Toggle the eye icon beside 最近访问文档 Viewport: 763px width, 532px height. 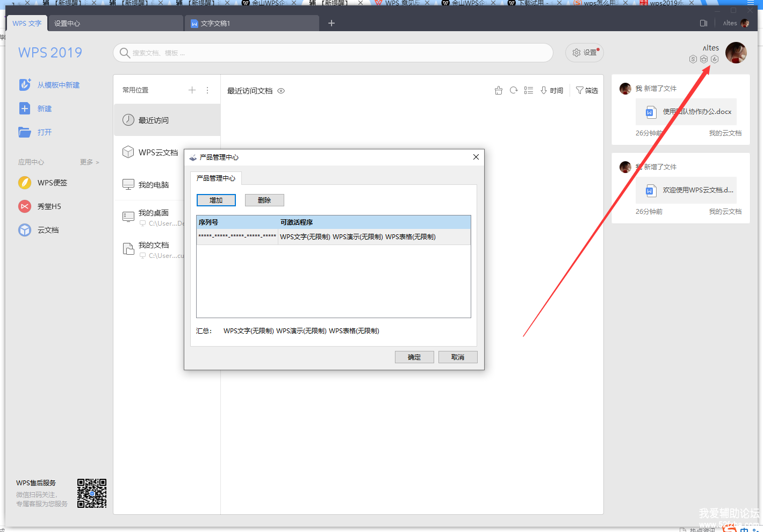click(x=281, y=91)
